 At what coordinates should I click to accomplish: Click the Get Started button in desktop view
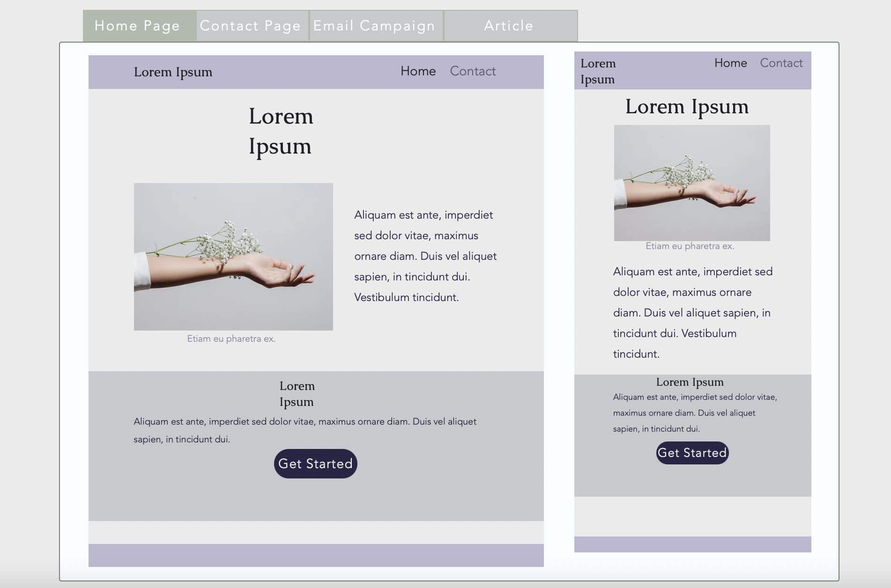tap(315, 463)
